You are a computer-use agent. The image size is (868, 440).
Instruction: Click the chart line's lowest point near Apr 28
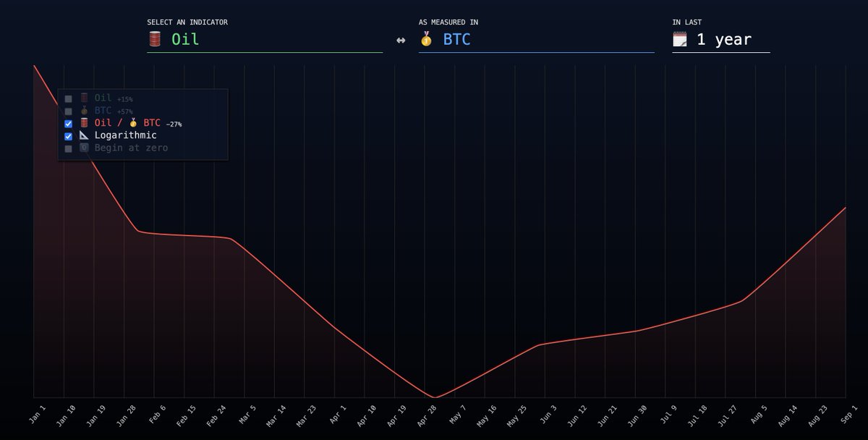click(434, 397)
